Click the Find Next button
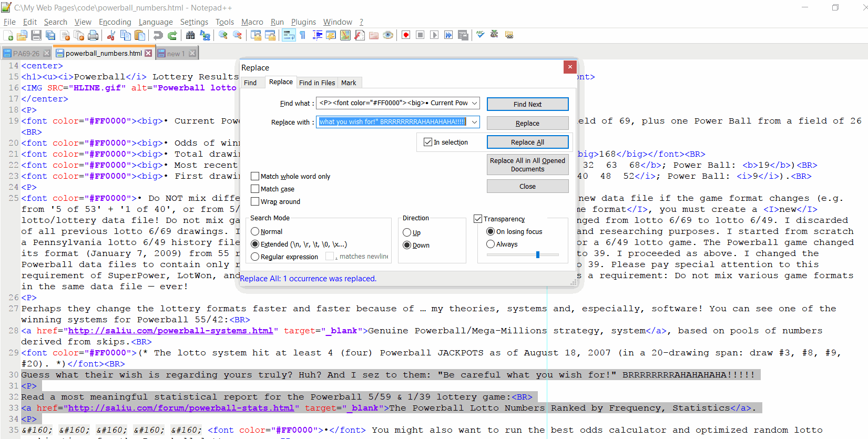 (527, 104)
